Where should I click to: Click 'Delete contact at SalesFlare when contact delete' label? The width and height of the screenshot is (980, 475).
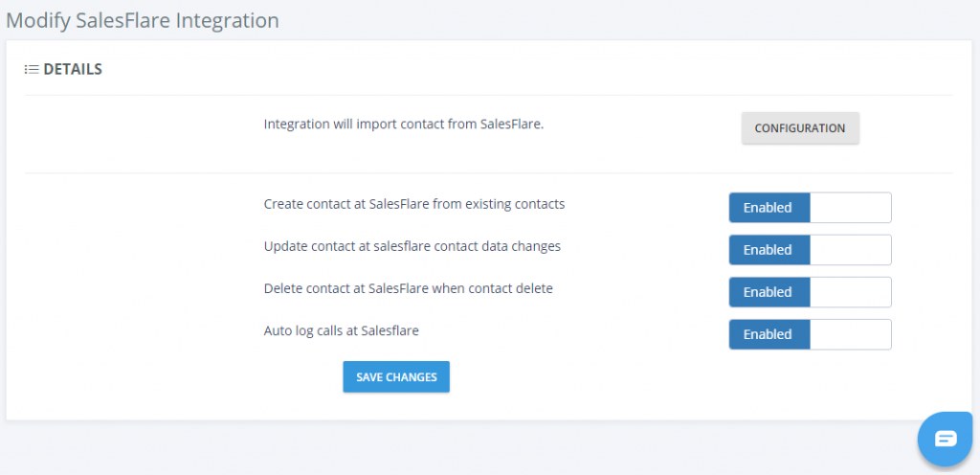408,289
